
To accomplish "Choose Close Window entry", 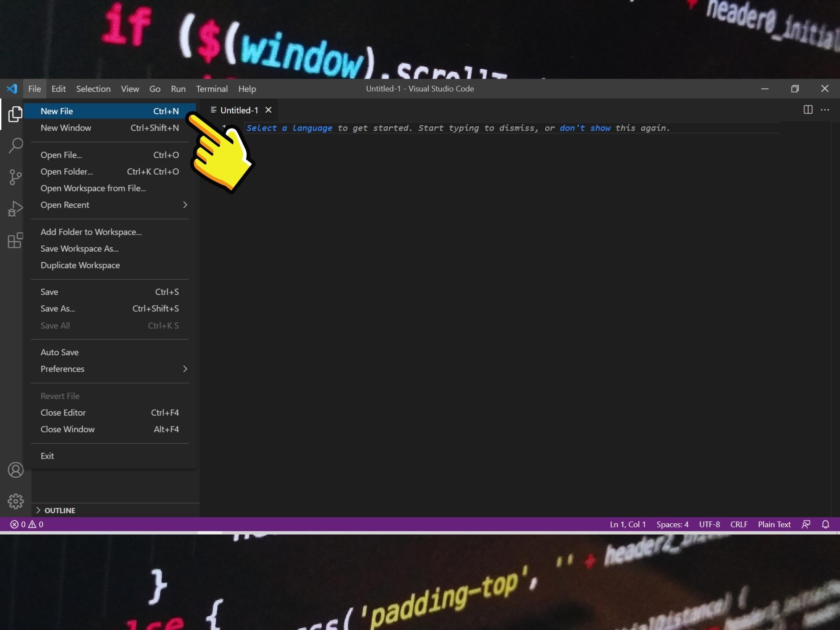I will (110, 429).
